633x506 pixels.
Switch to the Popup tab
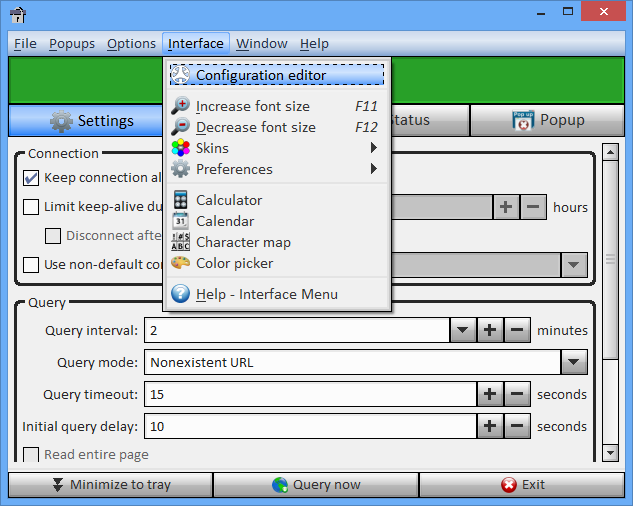click(x=547, y=120)
